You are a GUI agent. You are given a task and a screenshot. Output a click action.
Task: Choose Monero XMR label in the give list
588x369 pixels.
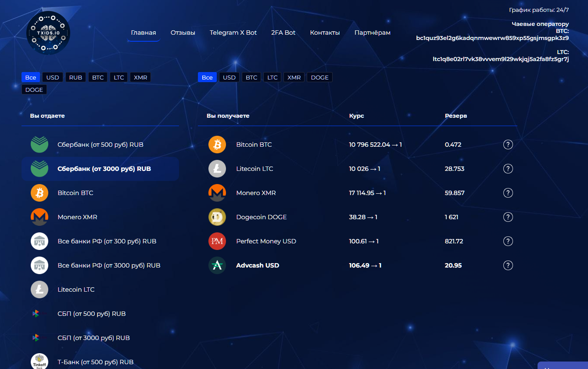coord(78,217)
